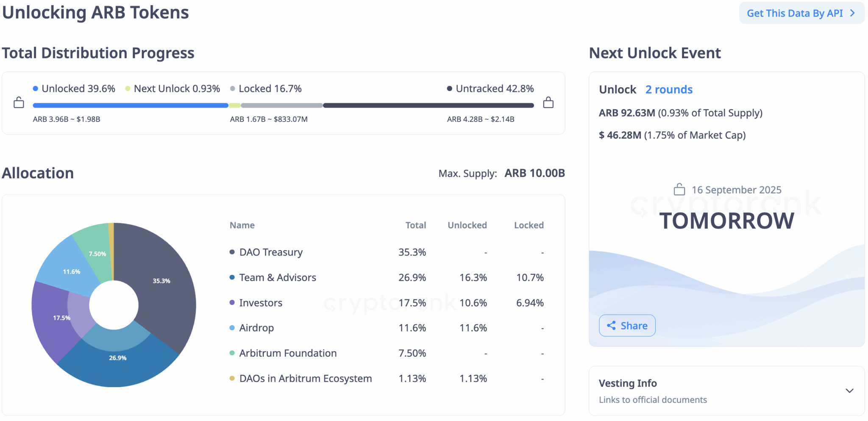Open the 2 rounds unlock link
The width and height of the screenshot is (868, 421).
pos(669,90)
